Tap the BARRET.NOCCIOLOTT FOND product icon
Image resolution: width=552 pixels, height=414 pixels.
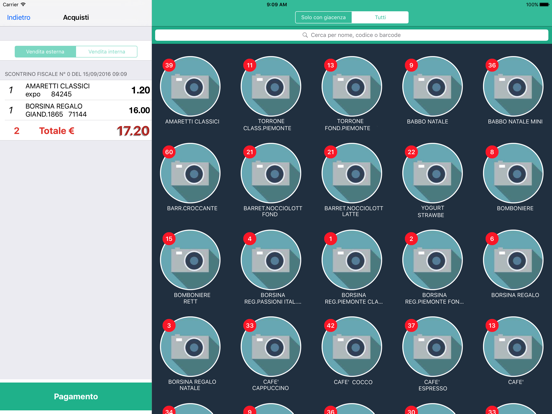[271, 174]
